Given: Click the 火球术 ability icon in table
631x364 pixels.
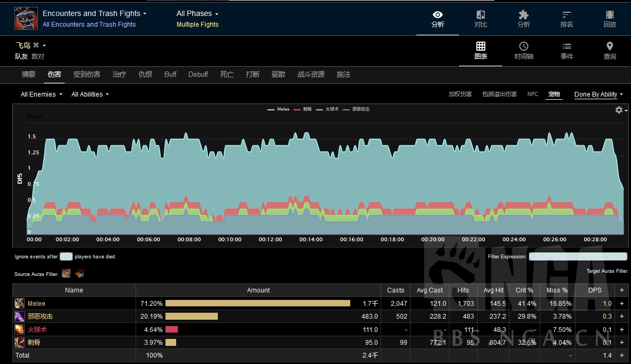Looking at the screenshot, I should tap(20, 330).
